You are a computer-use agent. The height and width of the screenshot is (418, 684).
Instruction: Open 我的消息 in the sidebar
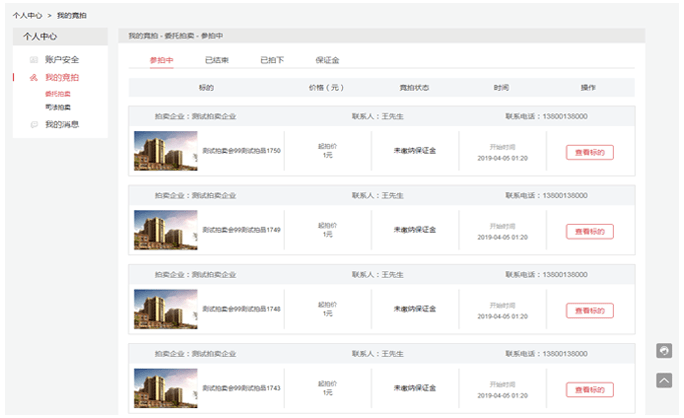point(62,125)
